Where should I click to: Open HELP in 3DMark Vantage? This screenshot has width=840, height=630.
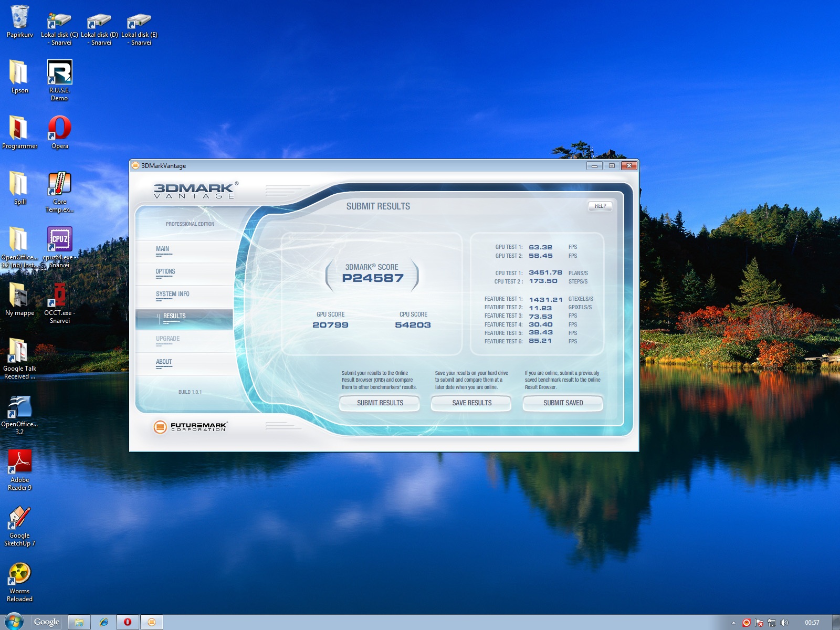click(600, 206)
